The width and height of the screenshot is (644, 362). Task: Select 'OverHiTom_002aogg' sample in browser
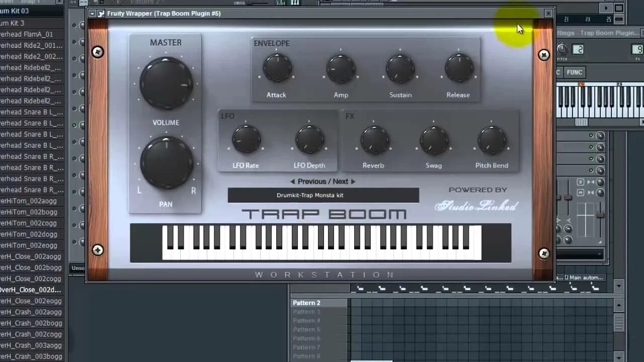[31, 201]
